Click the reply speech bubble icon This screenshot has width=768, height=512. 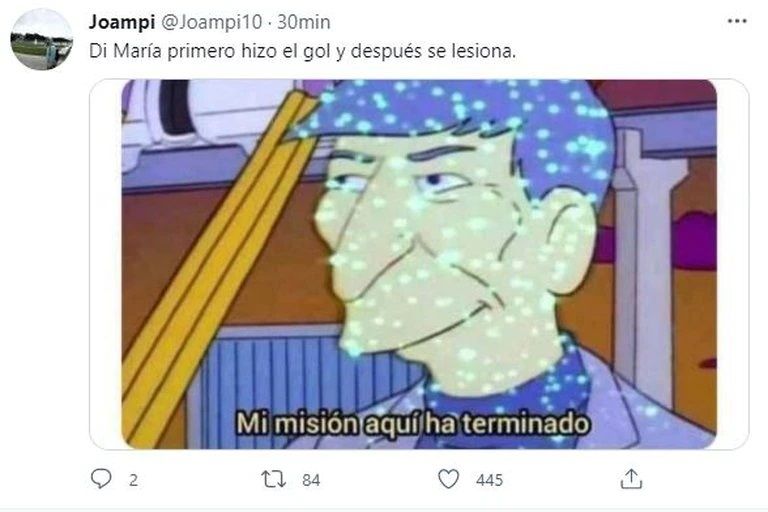[101, 479]
